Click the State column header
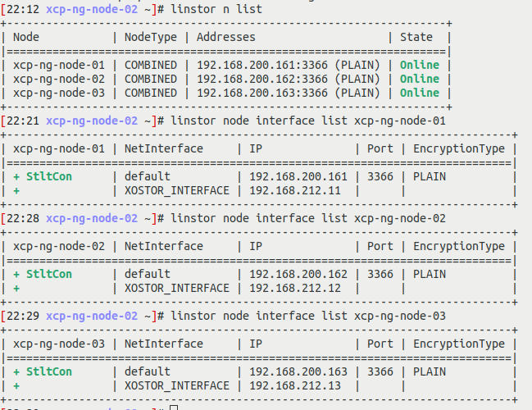Image resolution: width=532 pixels, height=410 pixels. (x=416, y=37)
